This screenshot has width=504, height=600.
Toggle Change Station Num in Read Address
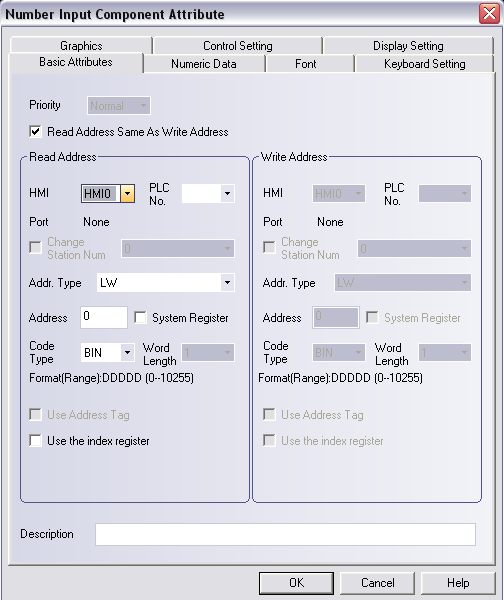(35, 247)
